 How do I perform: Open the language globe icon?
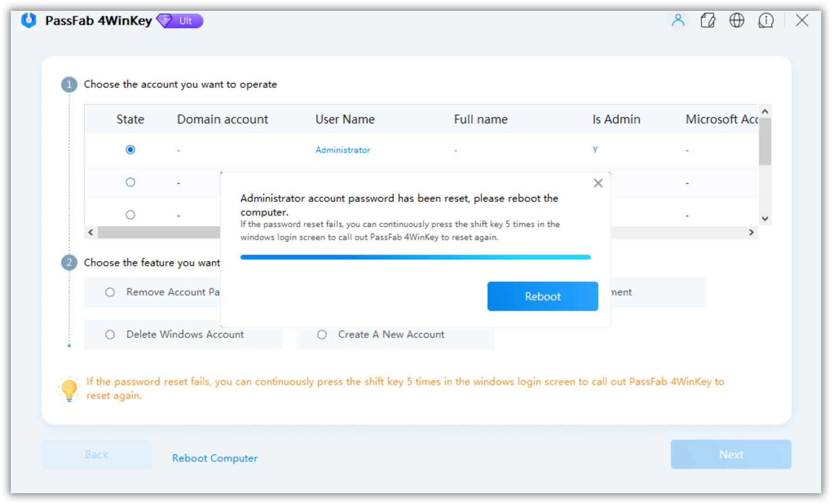pyautogui.click(x=737, y=20)
